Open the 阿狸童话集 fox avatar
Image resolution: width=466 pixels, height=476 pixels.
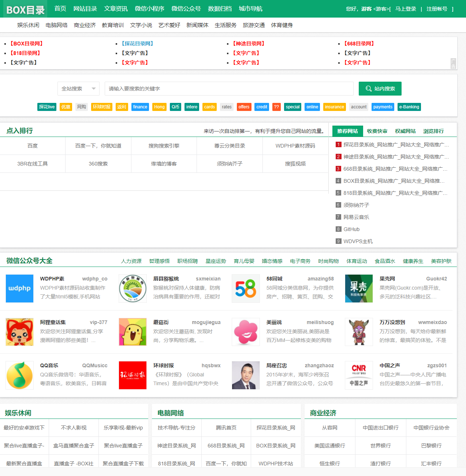20,332
